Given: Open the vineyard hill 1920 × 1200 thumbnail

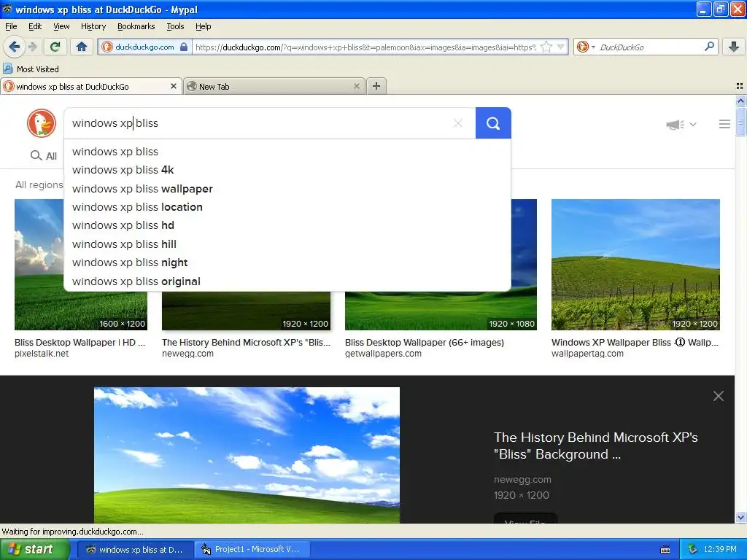Looking at the screenshot, I should [x=635, y=265].
